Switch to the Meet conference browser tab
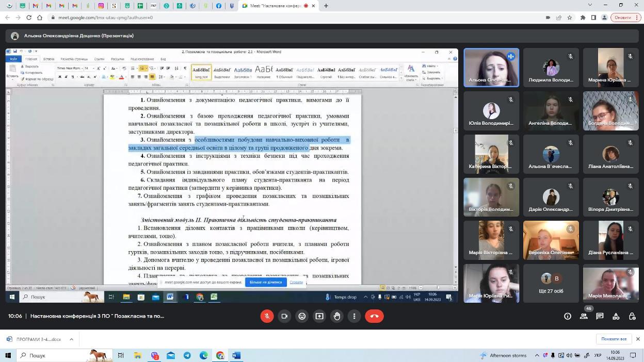 pos(276,6)
